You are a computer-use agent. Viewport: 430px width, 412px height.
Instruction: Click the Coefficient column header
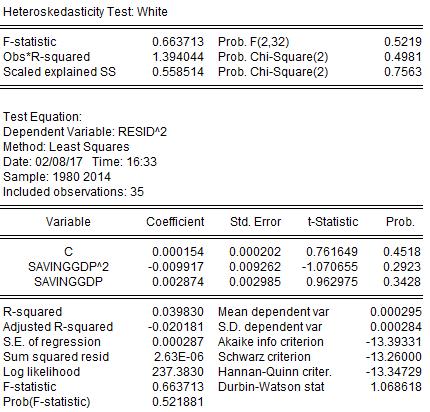(x=175, y=222)
